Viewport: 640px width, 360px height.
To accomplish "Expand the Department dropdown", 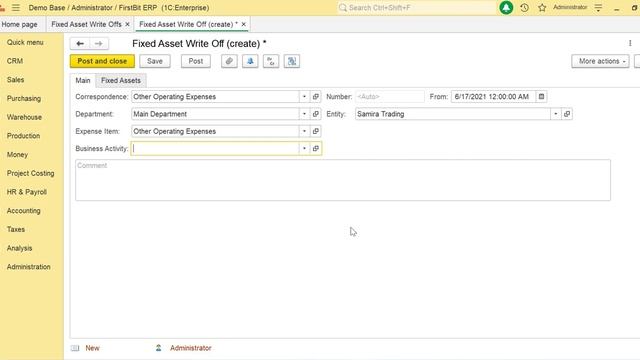I will 304,114.
